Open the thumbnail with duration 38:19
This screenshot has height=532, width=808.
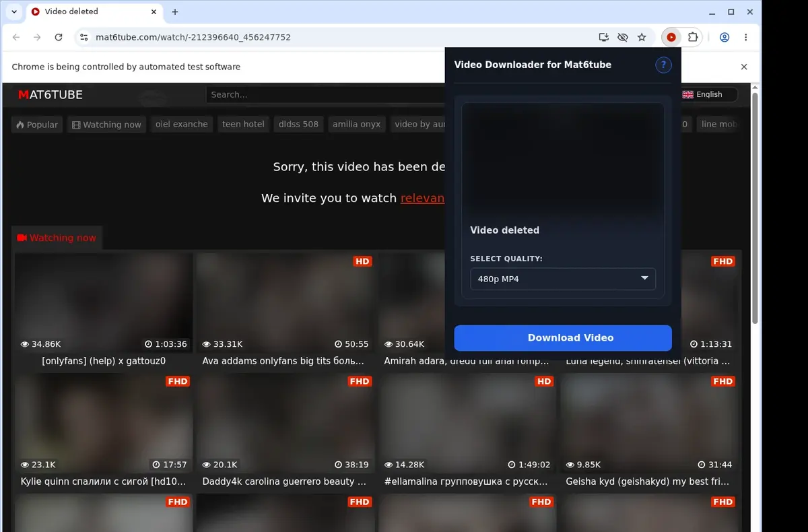[x=285, y=423]
